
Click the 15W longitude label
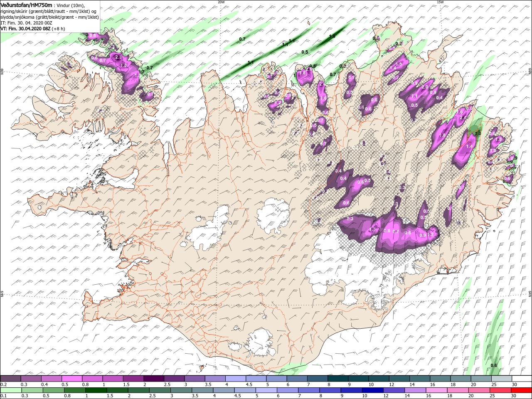click(440, 2)
